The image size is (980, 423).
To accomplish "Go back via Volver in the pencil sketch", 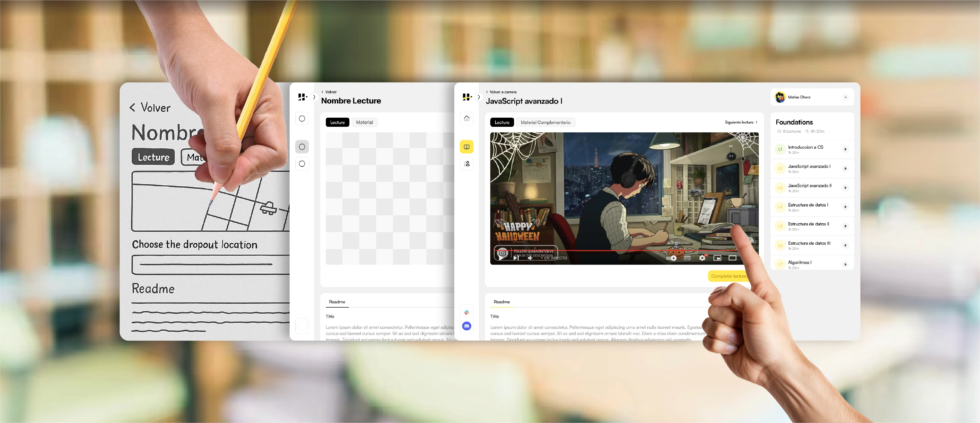I will coord(150,107).
